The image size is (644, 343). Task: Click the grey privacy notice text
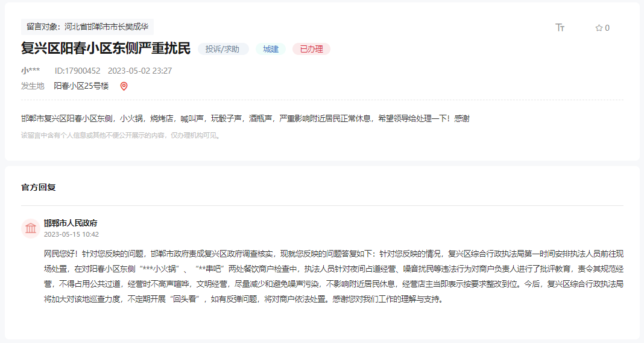pyautogui.click(x=122, y=135)
